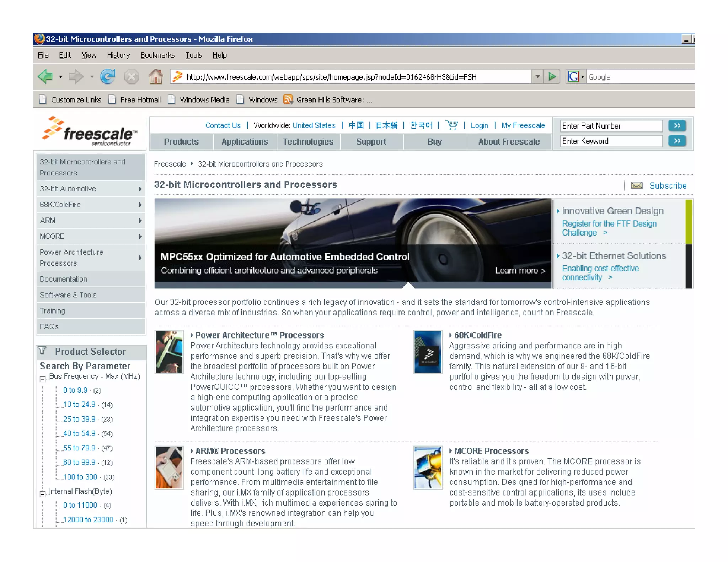Image resolution: width=728 pixels, height=562 pixels.
Task: Collapse the Bus Frequency tree node
Action: pyautogui.click(x=43, y=379)
